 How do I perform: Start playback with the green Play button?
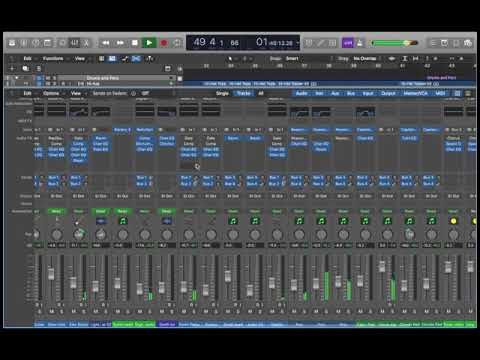[x=149, y=43]
